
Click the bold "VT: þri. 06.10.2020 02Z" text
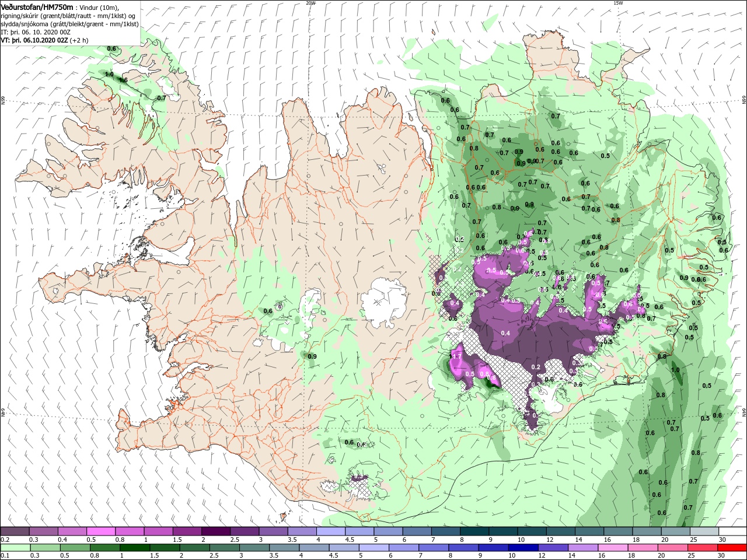point(34,40)
